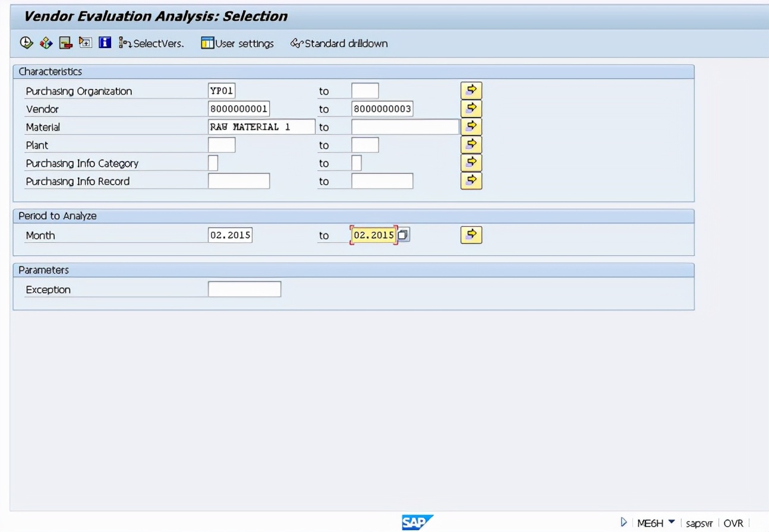The width and height of the screenshot is (769, 532).
Task: Open program information via the blue i icon
Action: point(105,43)
